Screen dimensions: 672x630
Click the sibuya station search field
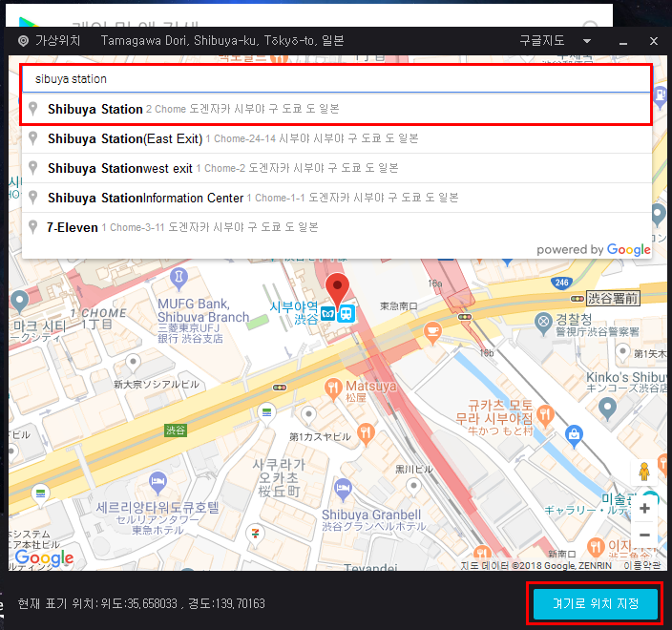336,79
